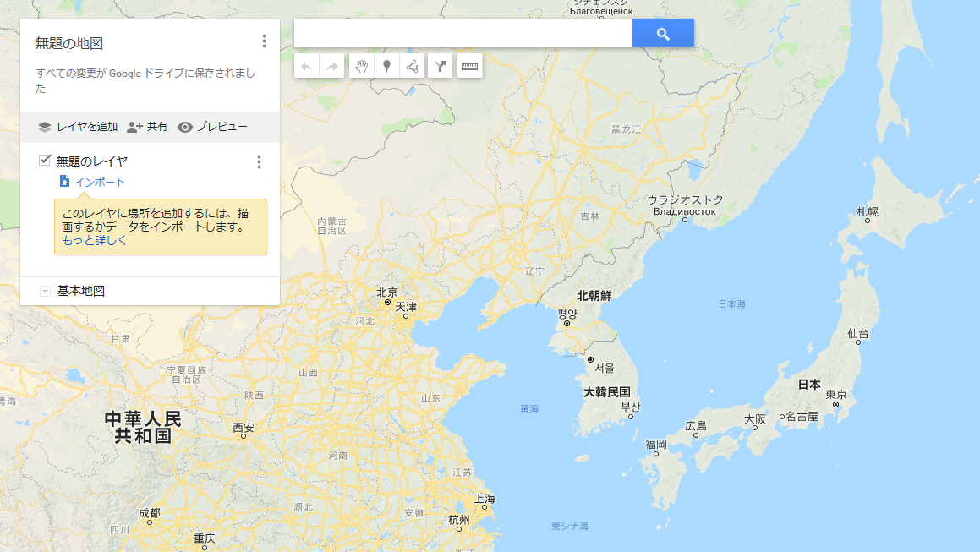
Task: Click the preview eye icon
Action: pos(185,127)
